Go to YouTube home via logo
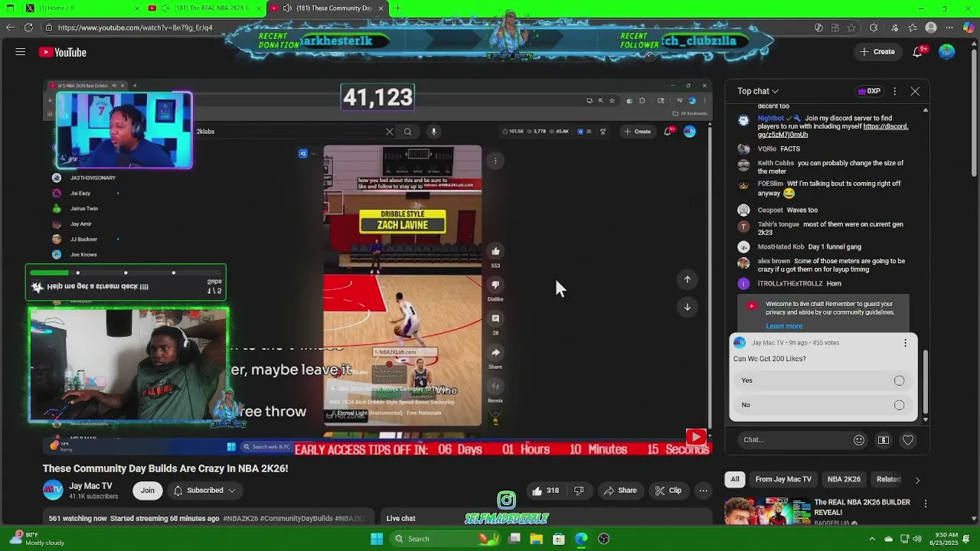 point(63,52)
